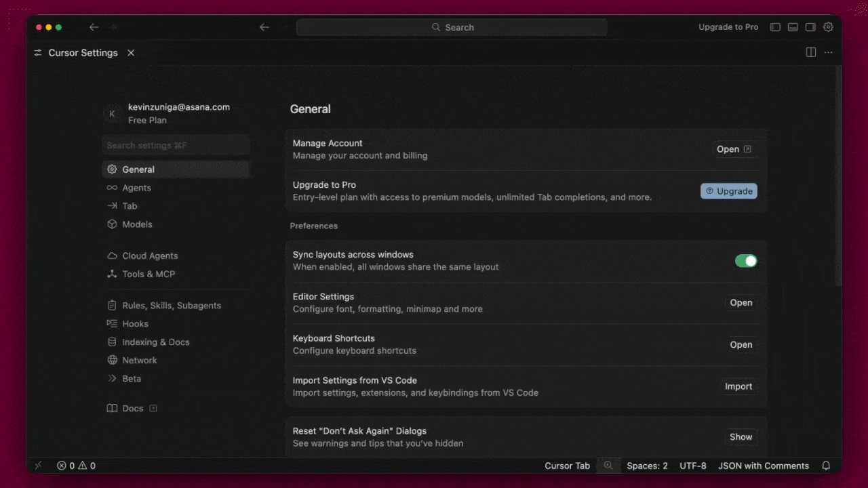Screen dimensions: 868x488
Task: Disable Sync layouts across windows toggle
Action: (x=746, y=261)
